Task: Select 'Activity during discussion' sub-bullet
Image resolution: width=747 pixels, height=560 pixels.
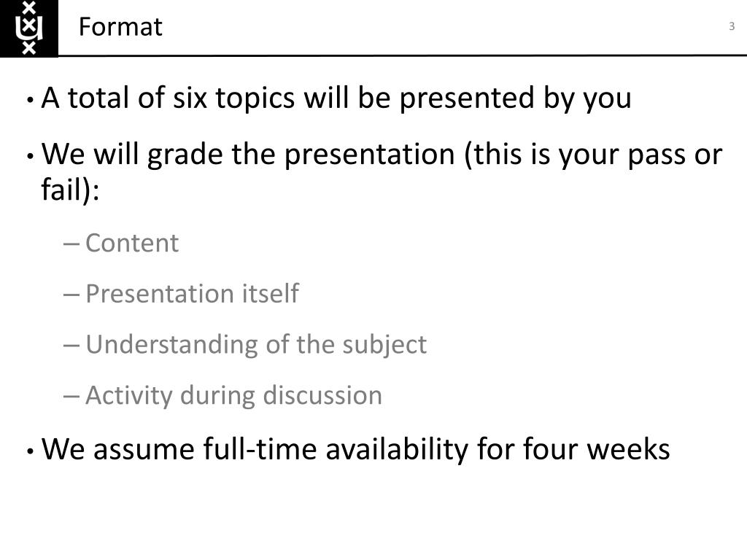Action: point(234,396)
